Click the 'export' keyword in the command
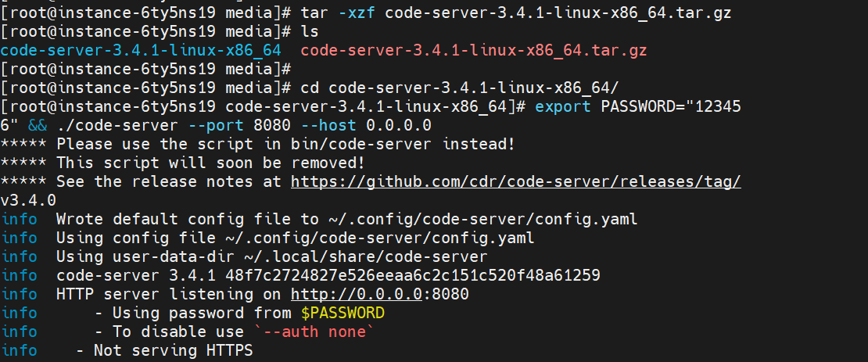Viewport: 868px width, 362px height. coord(563,106)
